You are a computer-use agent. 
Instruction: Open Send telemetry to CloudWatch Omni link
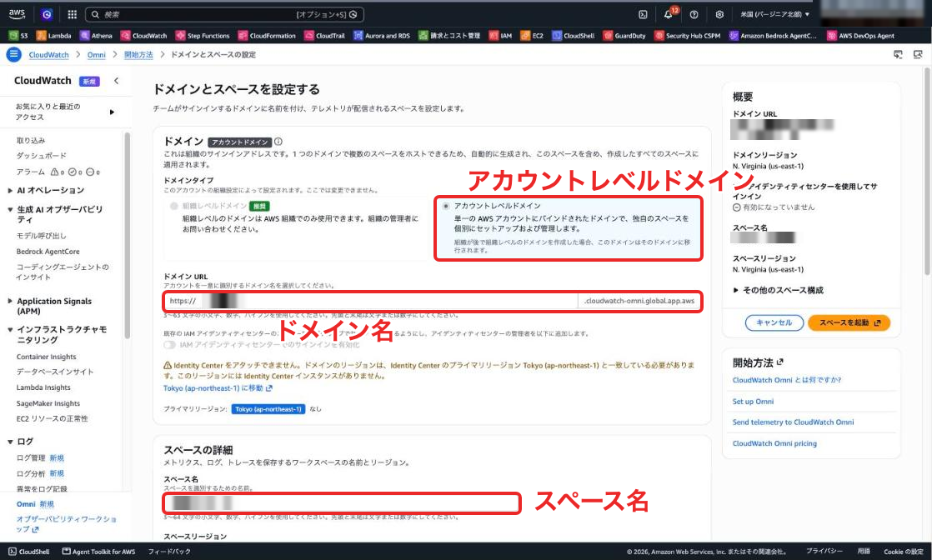[x=793, y=422]
